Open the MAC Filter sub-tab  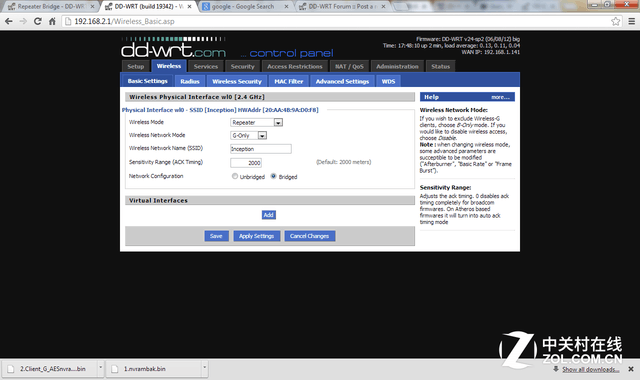[x=289, y=81]
